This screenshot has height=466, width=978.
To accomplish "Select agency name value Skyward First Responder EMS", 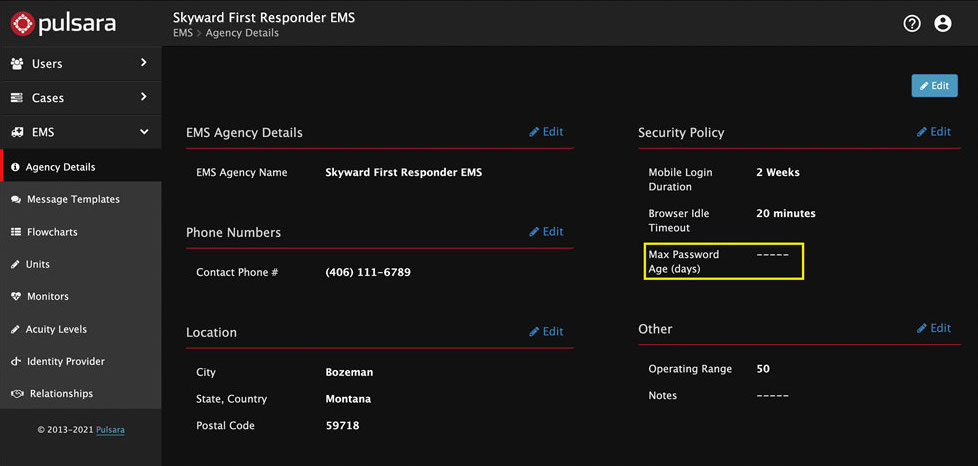I will (x=404, y=173).
